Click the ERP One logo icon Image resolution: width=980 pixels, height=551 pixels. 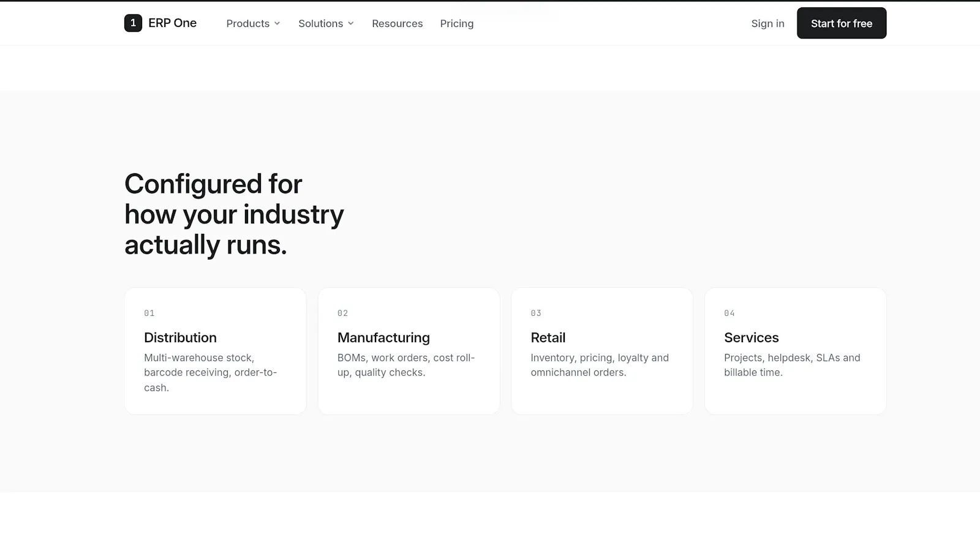tap(133, 23)
